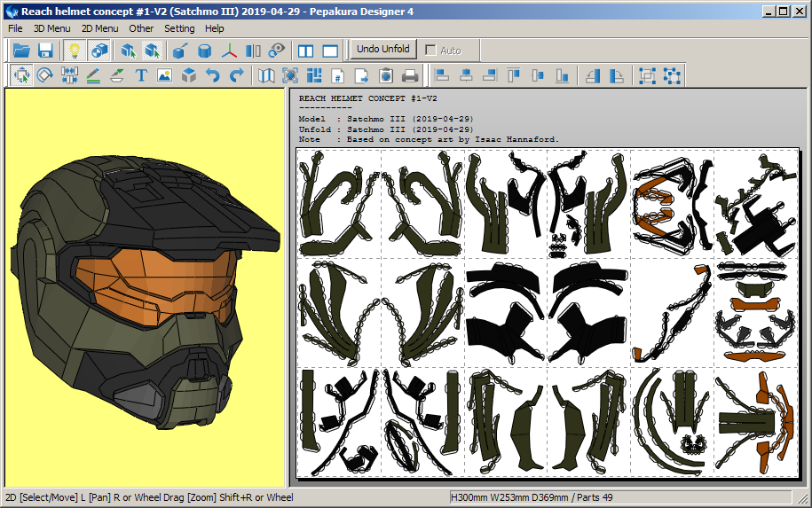Toggle the 3D axis display icon
Screen dimensions: 812x508
click(x=229, y=51)
